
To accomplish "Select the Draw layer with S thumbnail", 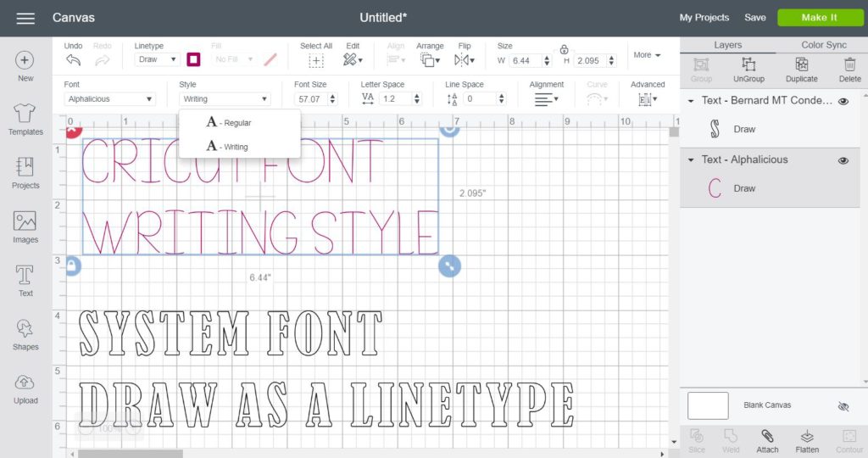I will coord(770,130).
